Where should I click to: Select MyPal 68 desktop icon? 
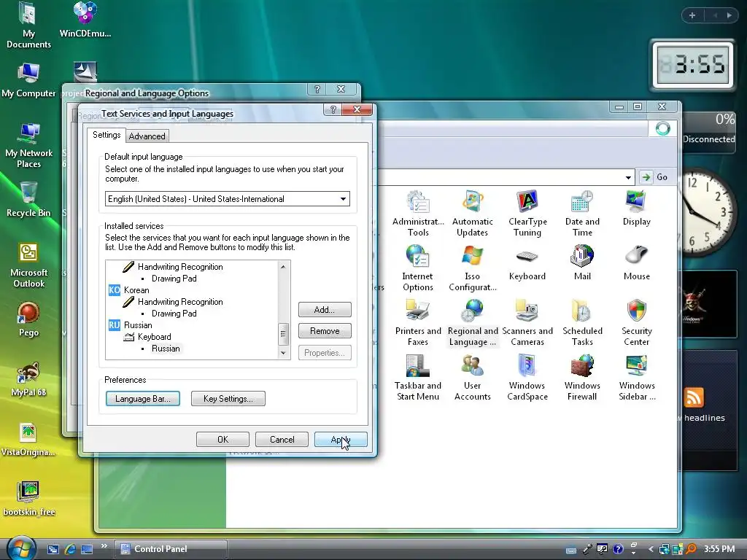click(28, 379)
